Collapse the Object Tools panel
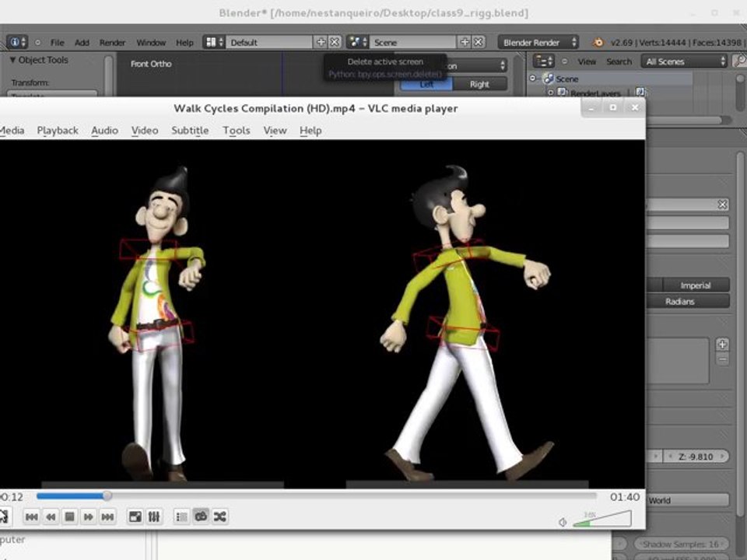 tap(13, 60)
